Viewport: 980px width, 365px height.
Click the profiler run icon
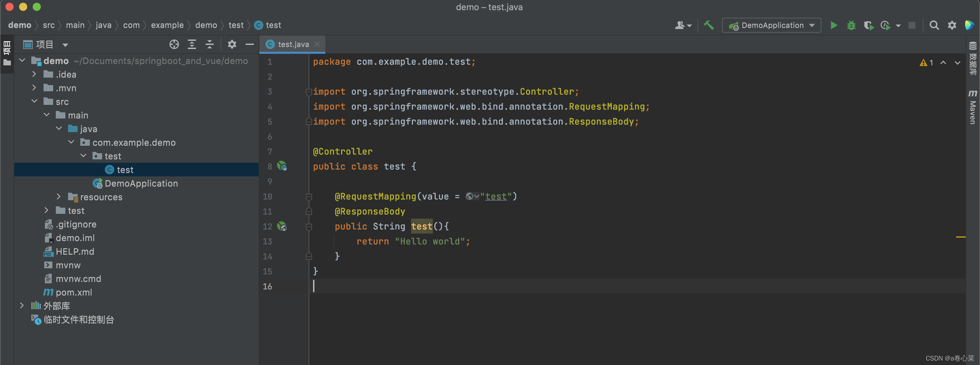[885, 26]
